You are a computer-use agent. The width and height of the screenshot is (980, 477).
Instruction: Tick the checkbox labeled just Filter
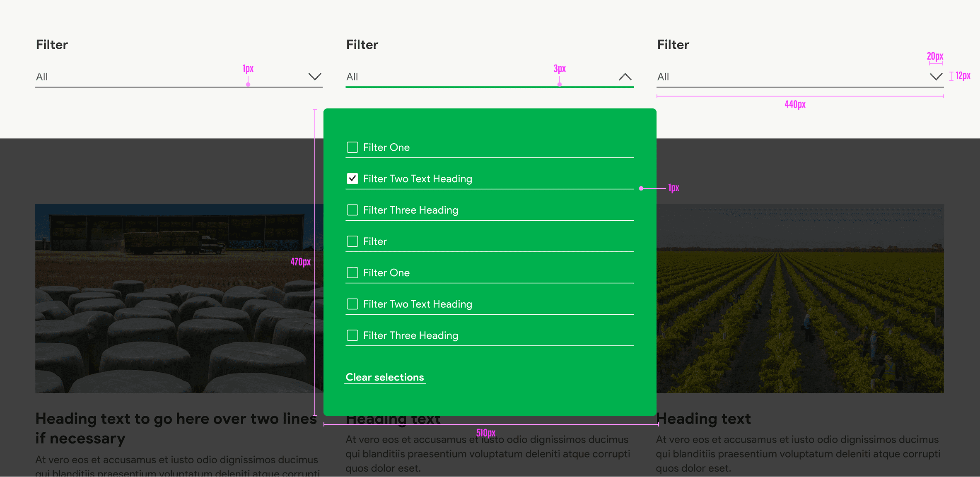(x=352, y=241)
